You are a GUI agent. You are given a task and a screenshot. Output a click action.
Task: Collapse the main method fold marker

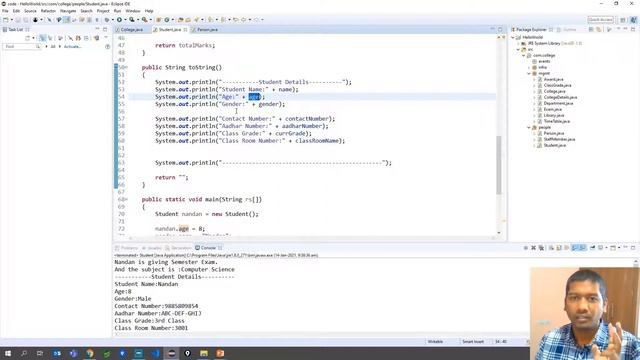(126, 200)
